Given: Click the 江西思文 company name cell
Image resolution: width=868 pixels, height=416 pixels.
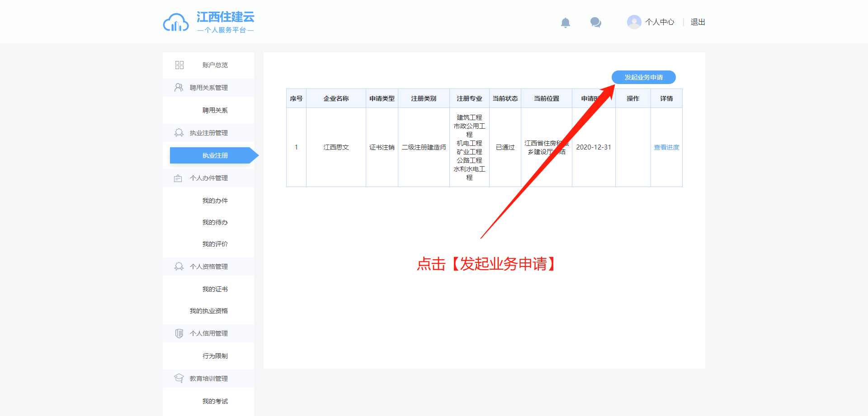Looking at the screenshot, I should click(x=336, y=147).
